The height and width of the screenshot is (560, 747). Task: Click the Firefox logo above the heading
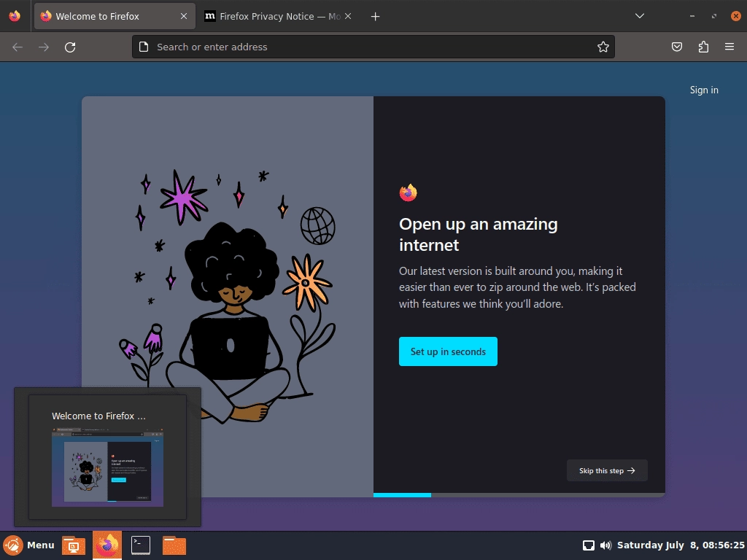(409, 192)
